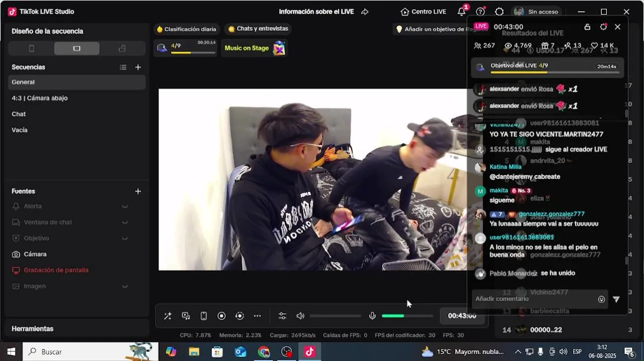This screenshot has height=361, width=644.
Task: Add a new source in Fuentes
Action: pyautogui.click(x=138, y=191)
